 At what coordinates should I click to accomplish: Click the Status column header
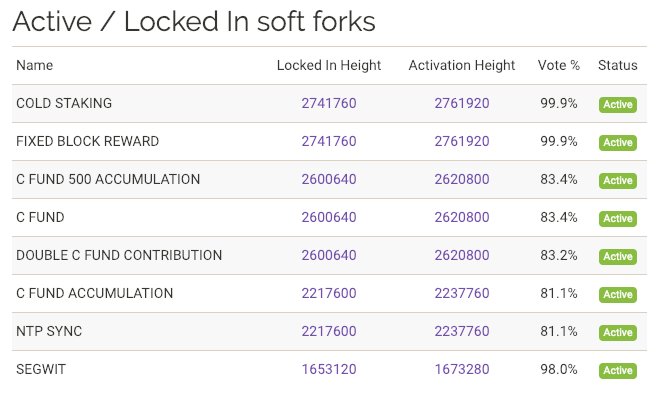pyautogui.click(x=618, y=65)
